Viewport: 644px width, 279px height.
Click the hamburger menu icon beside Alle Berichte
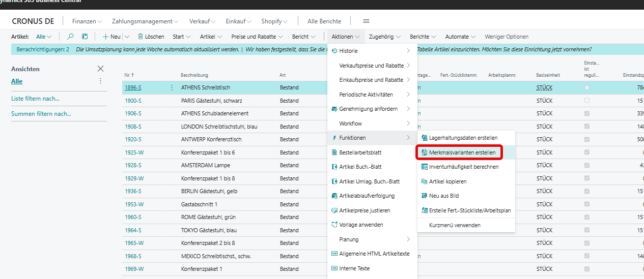click(366, 21)
